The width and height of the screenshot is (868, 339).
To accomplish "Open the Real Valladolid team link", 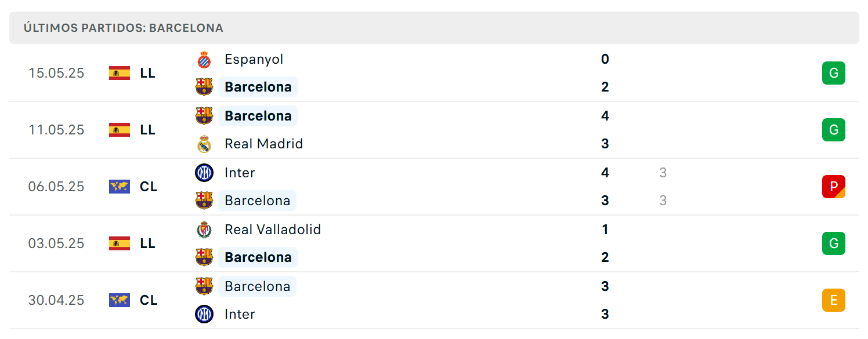I will 273,229.
